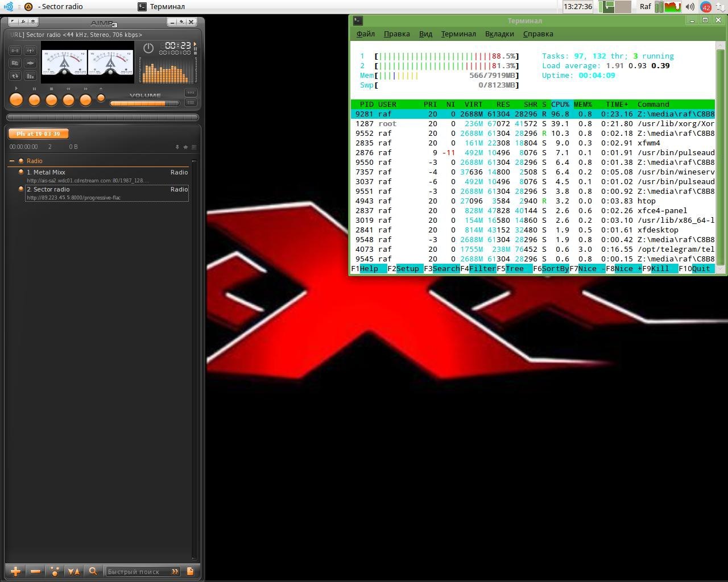Open the 'Вид' menu in Terminal
This screenshot has height=582, width=728.
pos(426,34)
